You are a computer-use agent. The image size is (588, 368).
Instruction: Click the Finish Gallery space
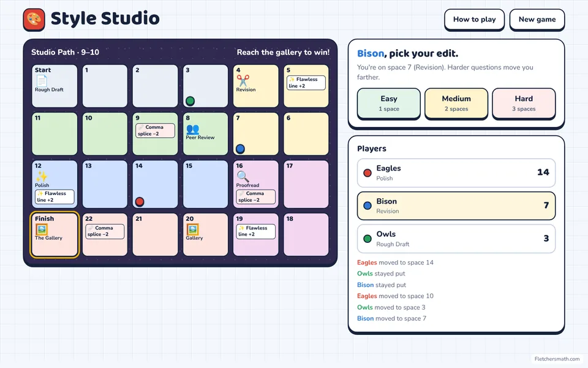(x=55, y=235)
